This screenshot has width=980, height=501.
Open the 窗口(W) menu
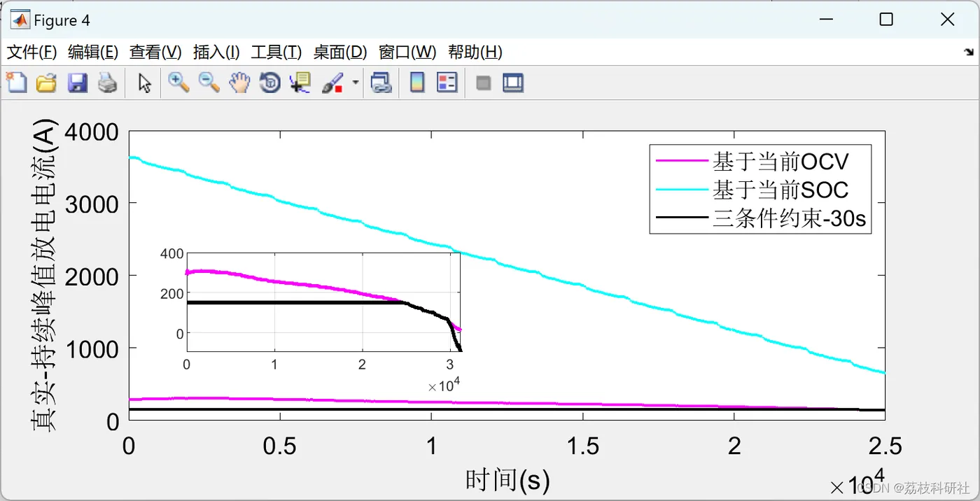point(407,52)
